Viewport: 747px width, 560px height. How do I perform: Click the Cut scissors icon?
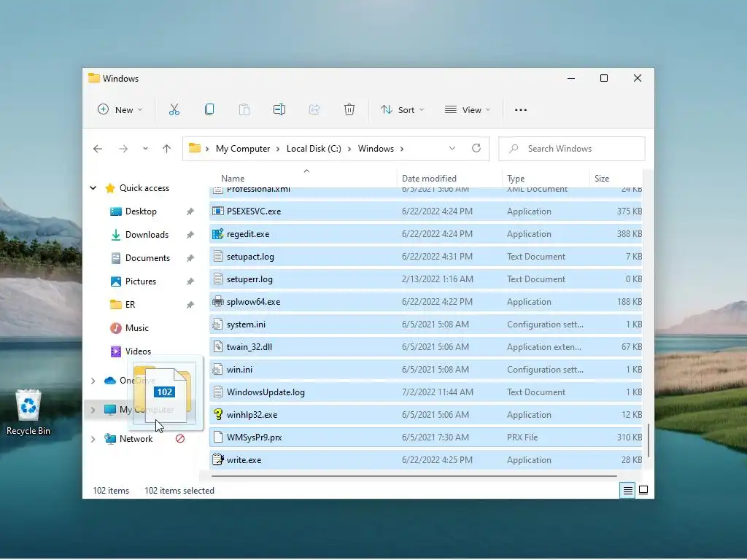click(x=174, y=110)
